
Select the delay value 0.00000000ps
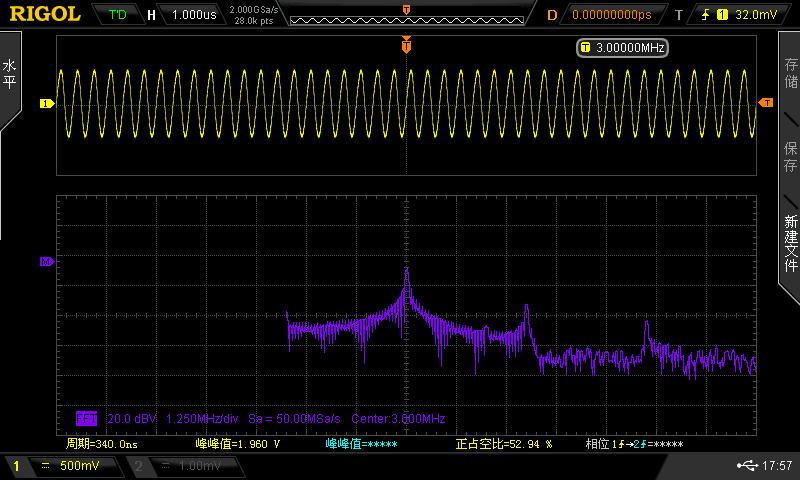(x=612, y=15)
